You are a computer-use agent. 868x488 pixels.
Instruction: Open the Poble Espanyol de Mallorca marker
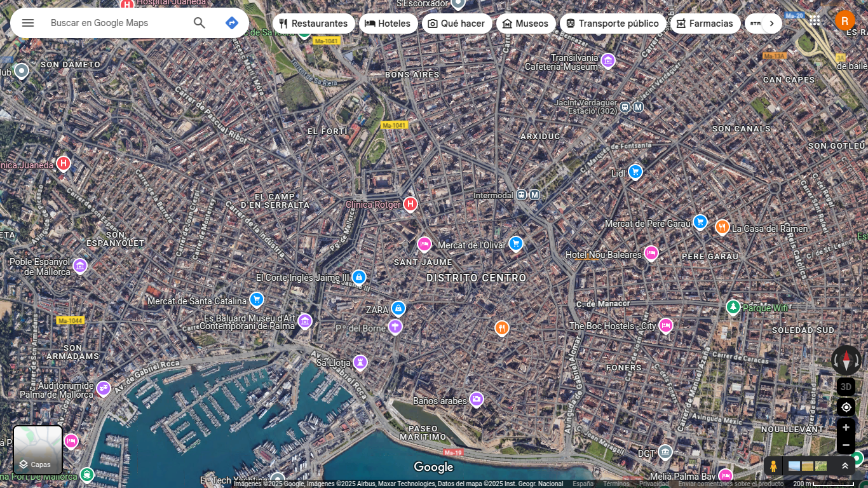point(80,265)
